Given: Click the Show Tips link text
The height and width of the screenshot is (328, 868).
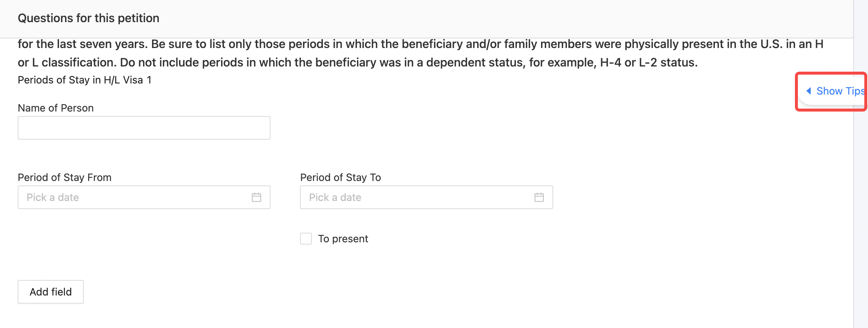Looking at the screenshot, I should (x=840, y=91).
